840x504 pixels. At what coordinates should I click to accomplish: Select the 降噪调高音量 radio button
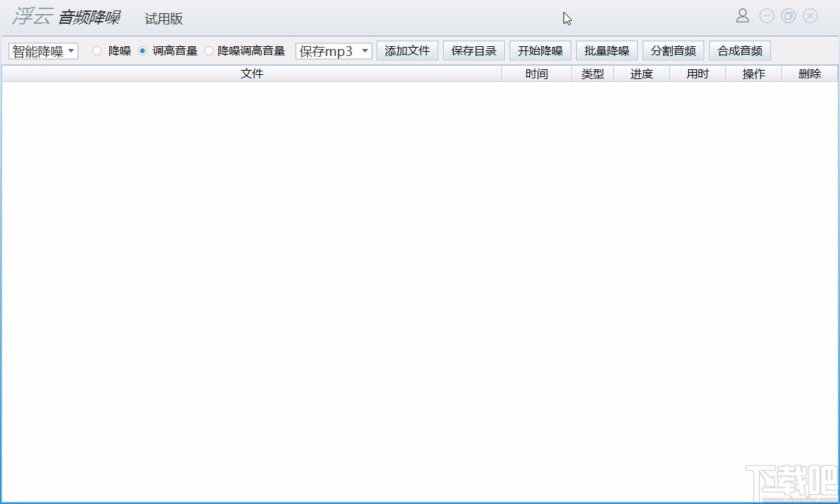point(208,50)
